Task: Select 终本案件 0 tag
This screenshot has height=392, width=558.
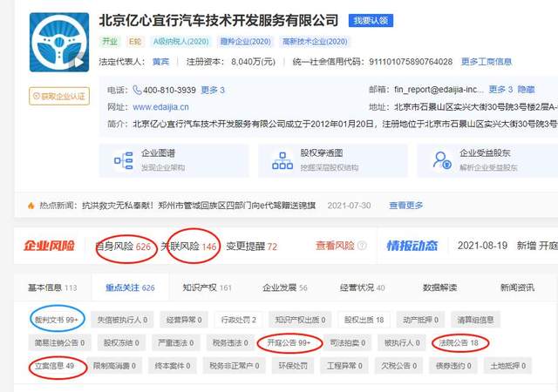Action: click(x=173, y=365)
